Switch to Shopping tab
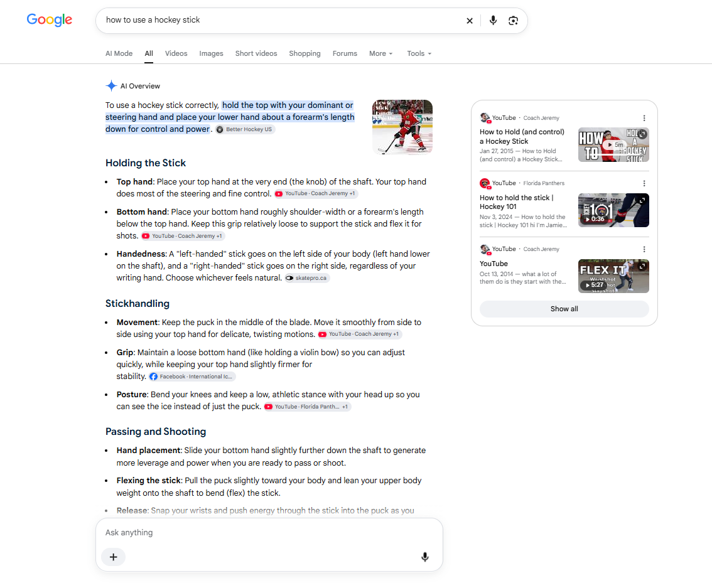The image size is (712, 588). tap(305, 53)
